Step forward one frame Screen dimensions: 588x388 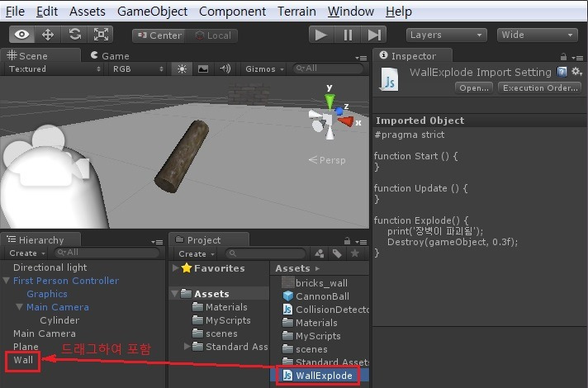tap(374, 35)
